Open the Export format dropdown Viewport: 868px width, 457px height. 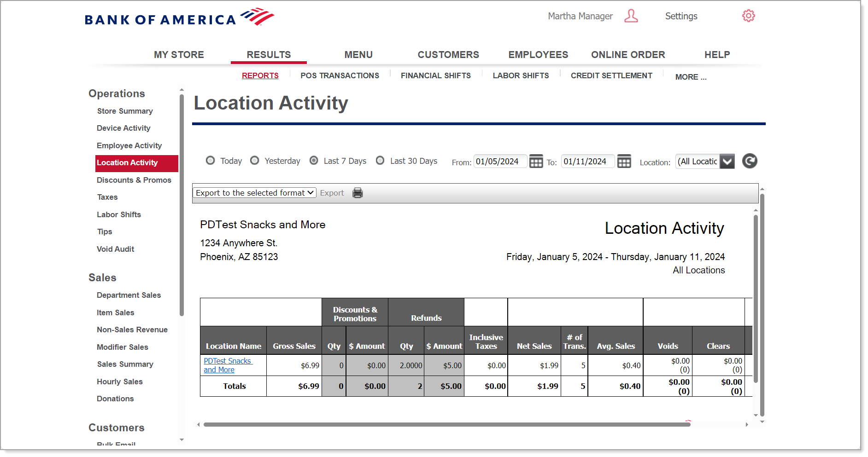(254, 193)
